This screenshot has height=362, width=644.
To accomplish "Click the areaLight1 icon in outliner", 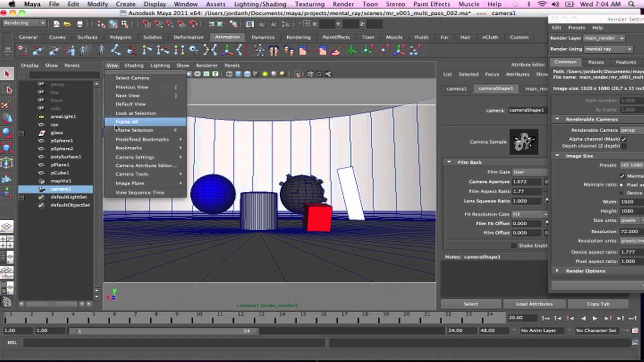I will (x=41, y=117).
